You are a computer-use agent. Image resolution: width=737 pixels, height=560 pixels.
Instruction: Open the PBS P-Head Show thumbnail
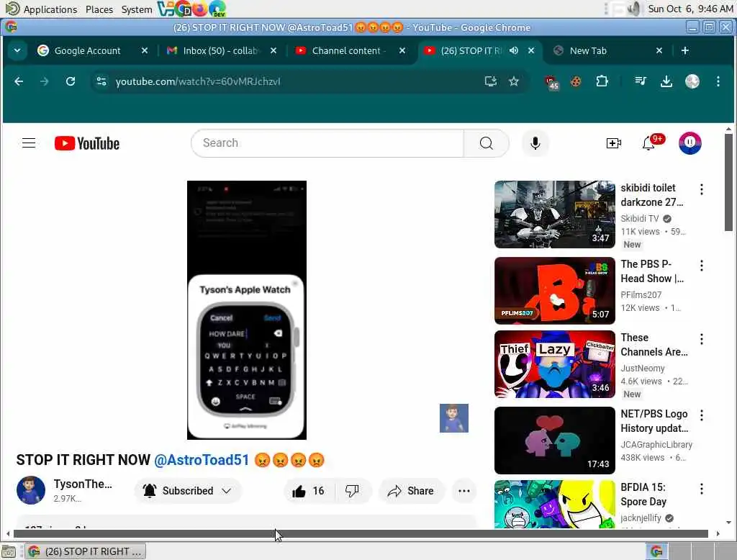click(555, 291)
